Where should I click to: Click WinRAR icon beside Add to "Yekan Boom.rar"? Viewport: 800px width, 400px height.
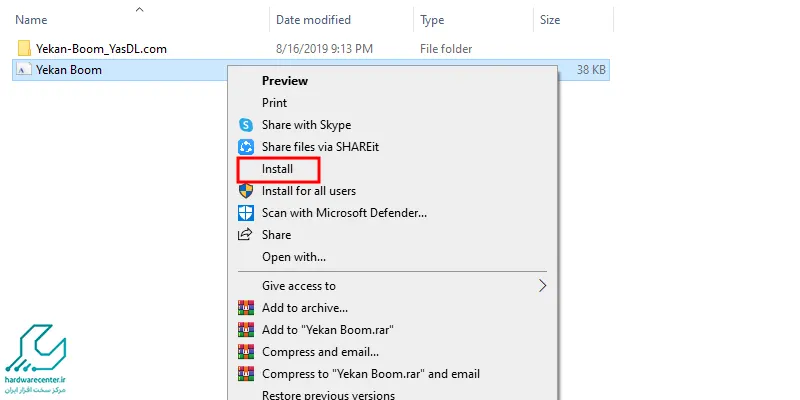[246, 330]
